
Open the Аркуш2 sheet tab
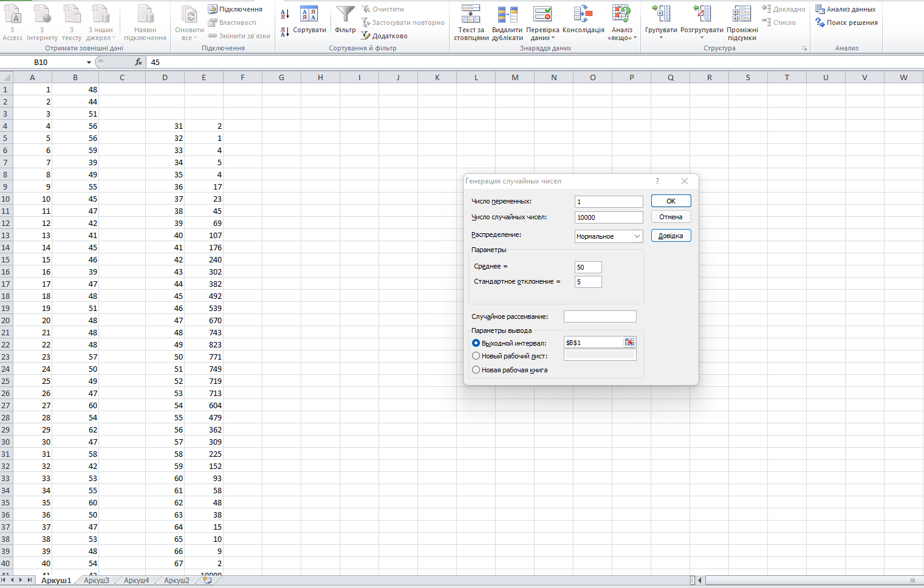point(177,581)
